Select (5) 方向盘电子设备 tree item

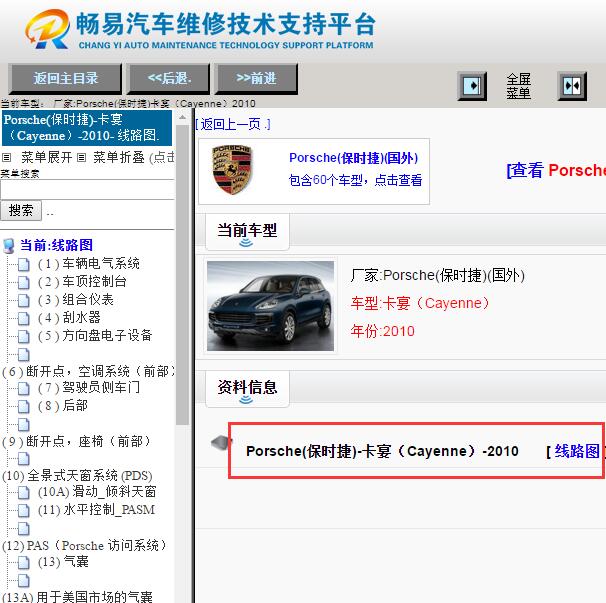pyautogui.click(x=95, y=336)
